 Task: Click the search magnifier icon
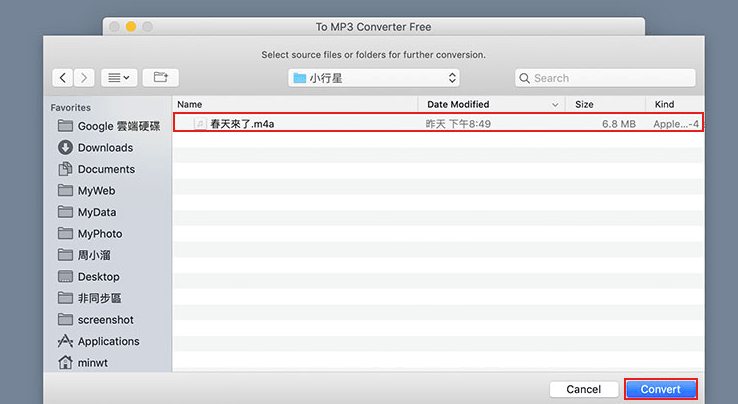coord(524,78)
